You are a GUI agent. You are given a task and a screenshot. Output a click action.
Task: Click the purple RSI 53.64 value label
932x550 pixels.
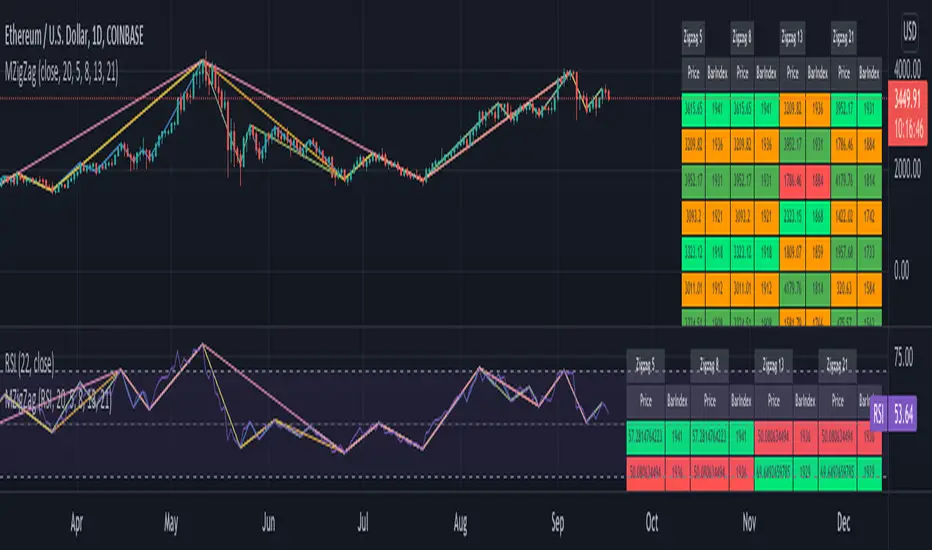coord(893,414)
